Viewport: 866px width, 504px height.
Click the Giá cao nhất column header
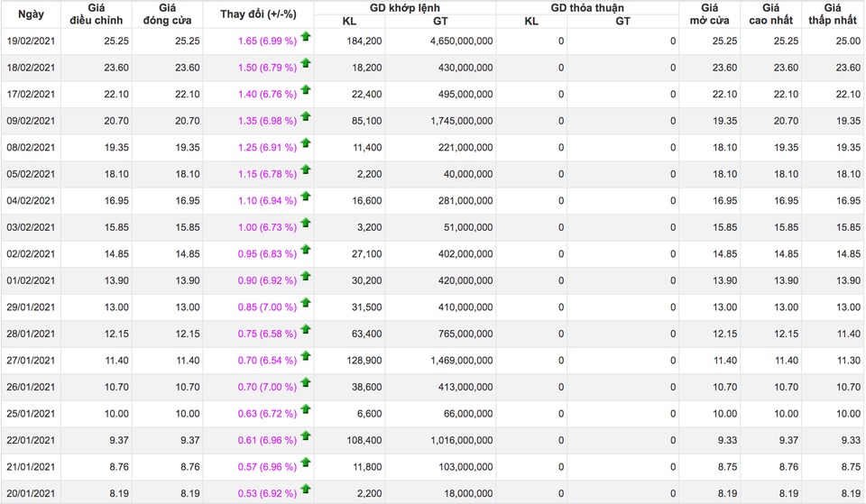click(x=771, y=14)
